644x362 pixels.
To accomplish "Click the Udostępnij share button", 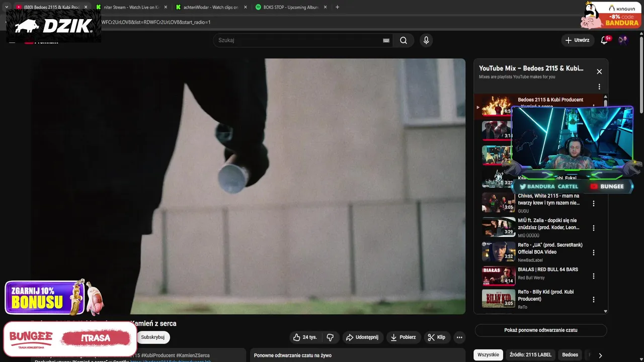I will [362, 337].
